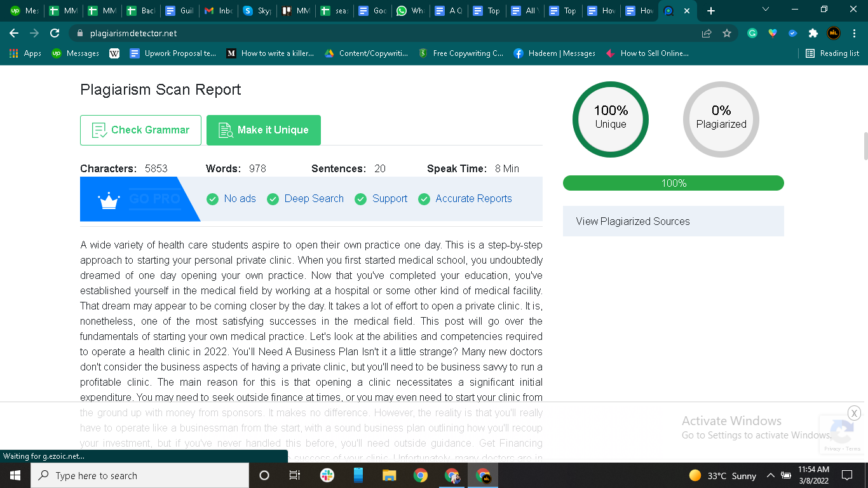Reload the plagiarismdetector.net page
The width and height of the screenshot is (868, 488).
[x=55, y=33]
